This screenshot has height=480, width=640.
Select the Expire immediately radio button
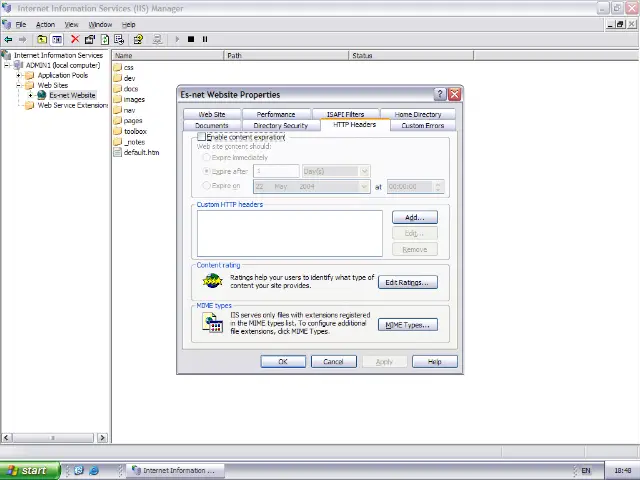coord(207,157)
